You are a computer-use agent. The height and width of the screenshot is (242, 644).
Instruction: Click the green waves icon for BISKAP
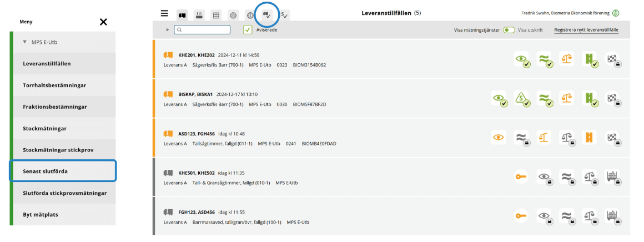tap(544, 99)
